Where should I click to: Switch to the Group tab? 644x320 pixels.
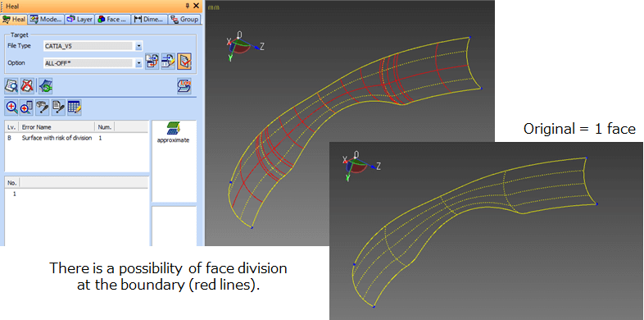coord(184,19)
